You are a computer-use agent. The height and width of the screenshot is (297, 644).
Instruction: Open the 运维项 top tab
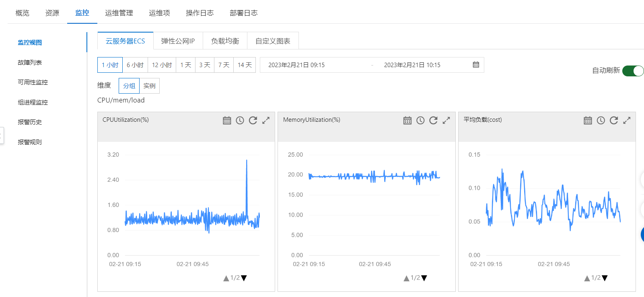pyautogui.click(x=159, y=13)
